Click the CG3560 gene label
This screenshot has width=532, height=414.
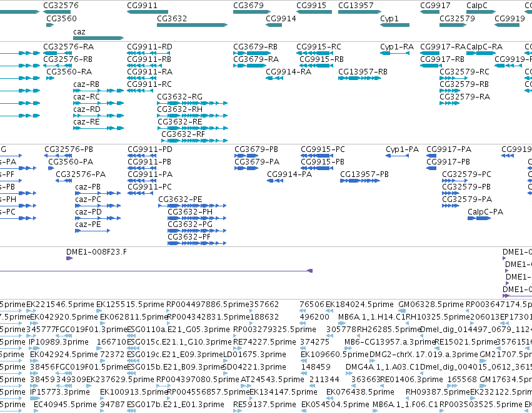click(x=61, y=18)
